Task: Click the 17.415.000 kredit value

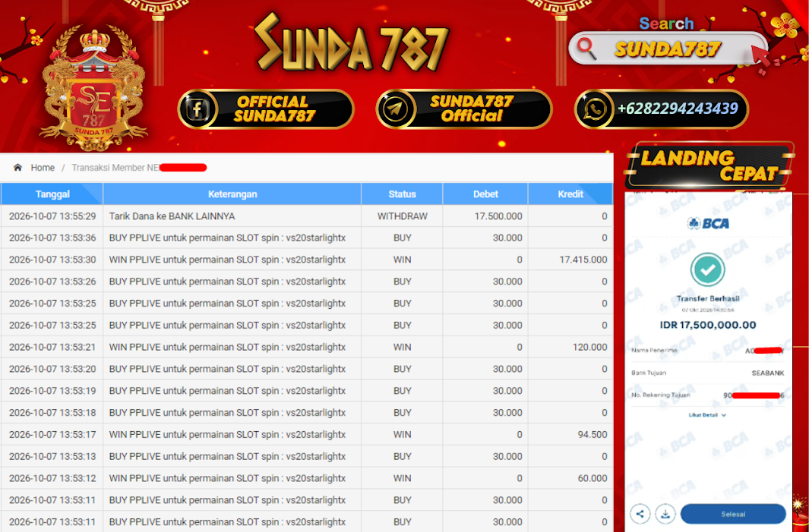Action: coord(583,260)
